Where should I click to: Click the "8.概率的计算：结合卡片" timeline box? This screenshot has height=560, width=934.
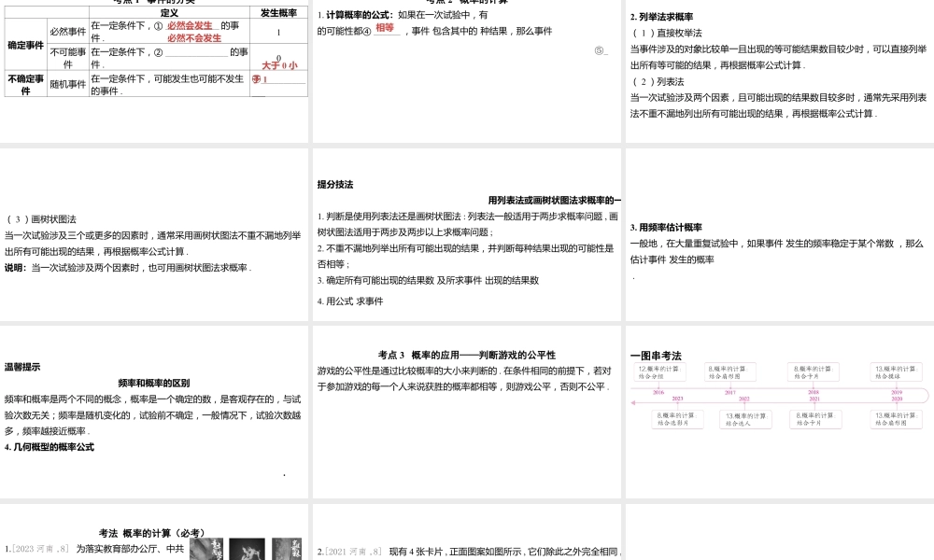click(x=814, y=371)
